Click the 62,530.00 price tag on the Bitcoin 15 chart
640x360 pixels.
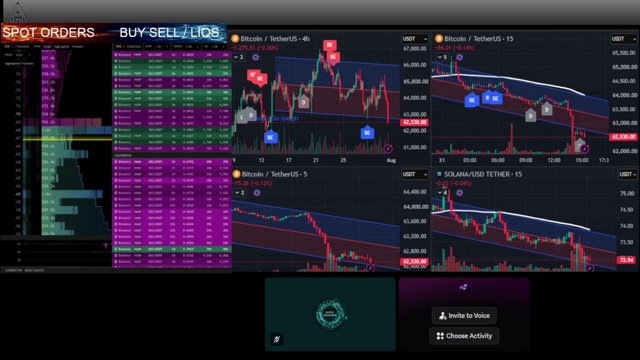coord(624,137)
